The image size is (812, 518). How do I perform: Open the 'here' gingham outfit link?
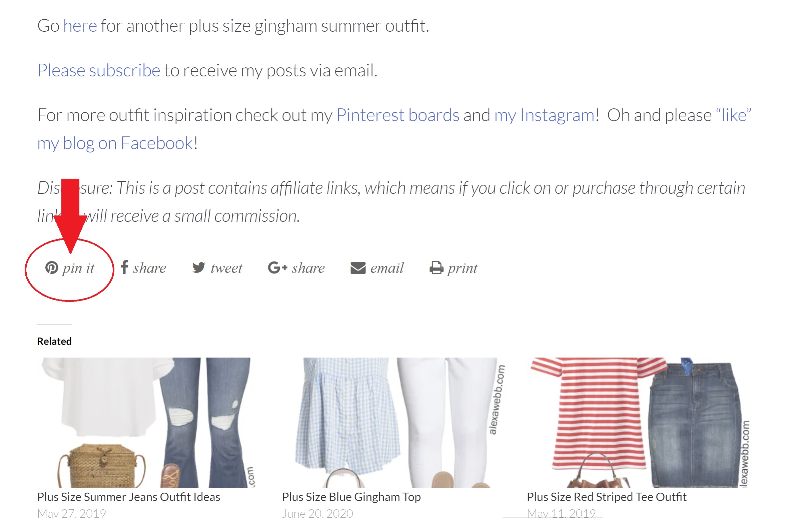point(80,26)
